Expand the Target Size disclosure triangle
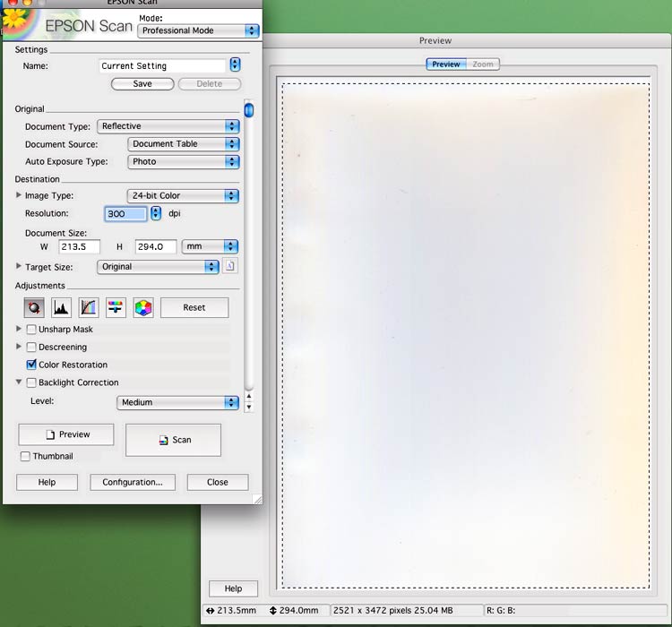 (19, 266)
